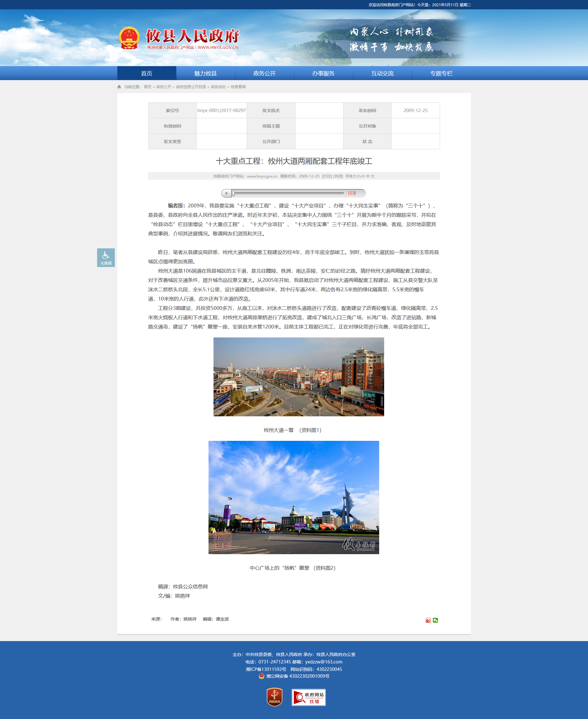Share article via the WeChat icon
This screenshot has width=588, height=719.
[435, 620]
